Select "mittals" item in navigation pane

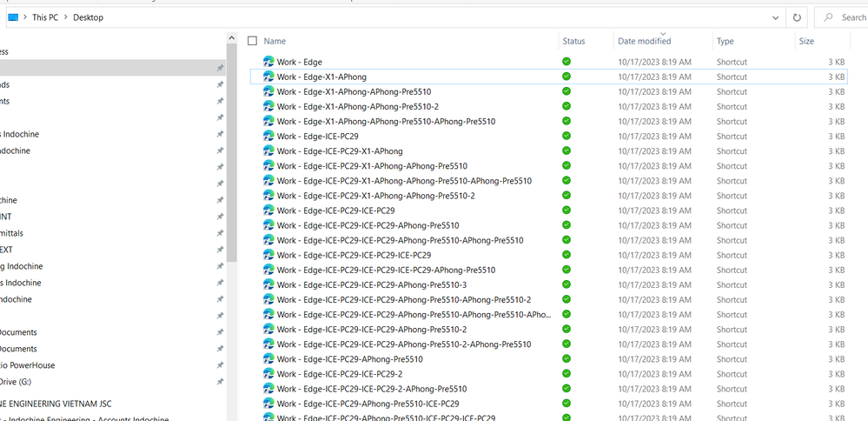coord(11,233)
